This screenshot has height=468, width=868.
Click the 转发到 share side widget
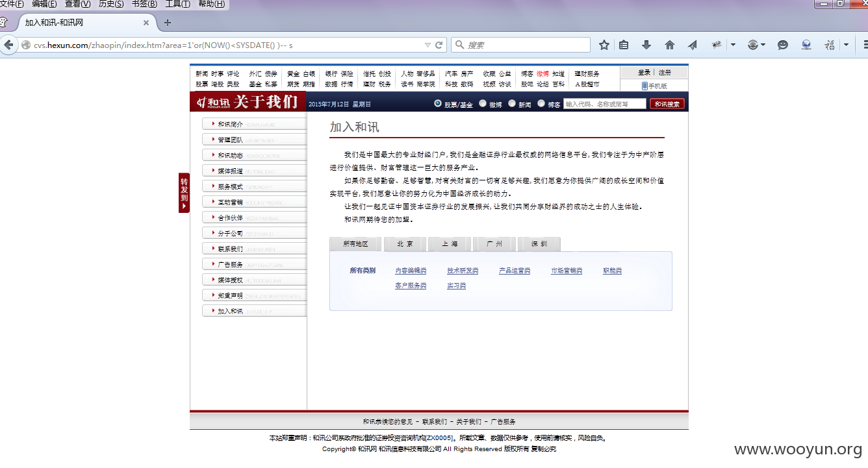[184, 193]
